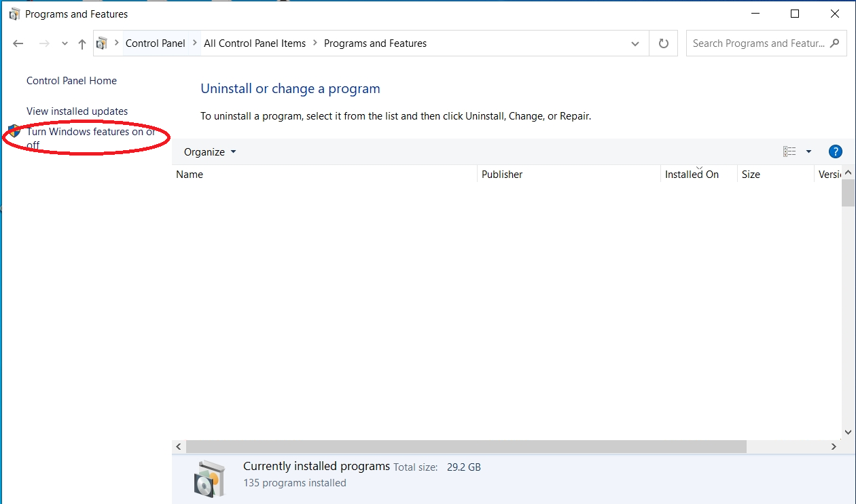Screen dimensions: 856x504
Task: Sort by the Name column header
Action: click(x=325, y=175)
